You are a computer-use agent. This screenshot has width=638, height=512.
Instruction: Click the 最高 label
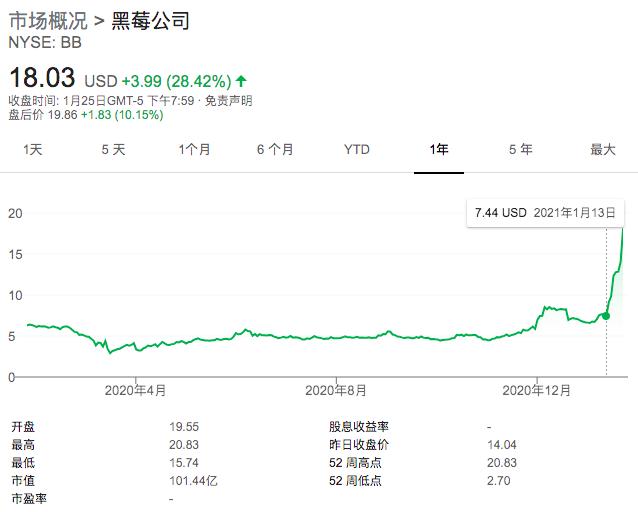click(x=23, y=445)
